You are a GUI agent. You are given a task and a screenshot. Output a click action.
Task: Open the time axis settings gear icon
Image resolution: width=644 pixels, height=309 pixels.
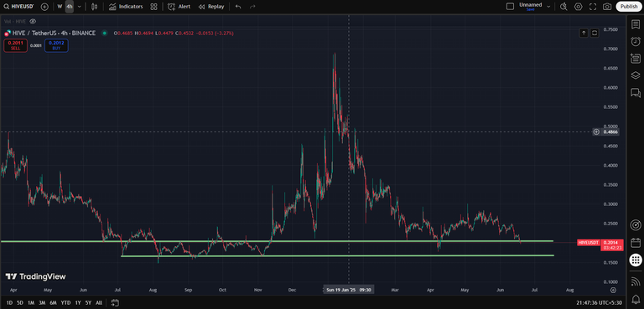coord(613,290)
